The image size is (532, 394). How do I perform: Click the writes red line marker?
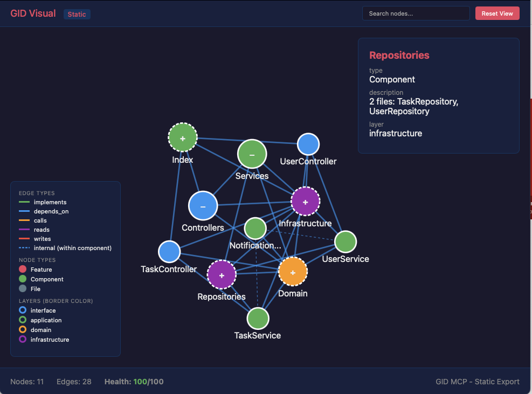click(x=24, y=239)
